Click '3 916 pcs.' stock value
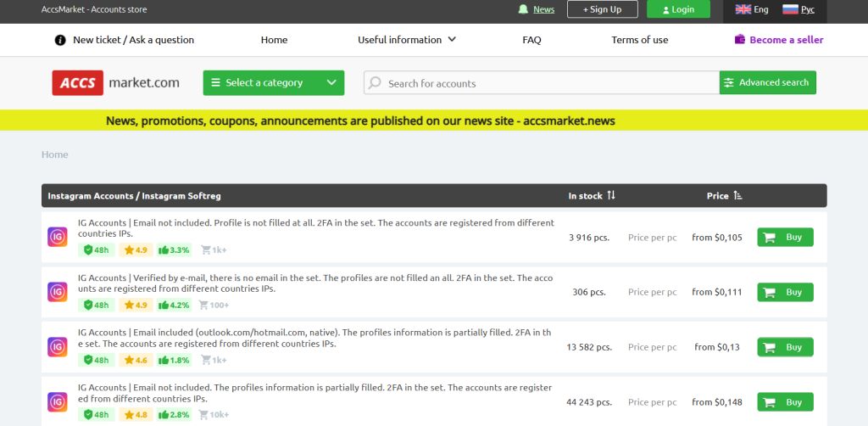The image size is (868, 426). coord(589,238)
